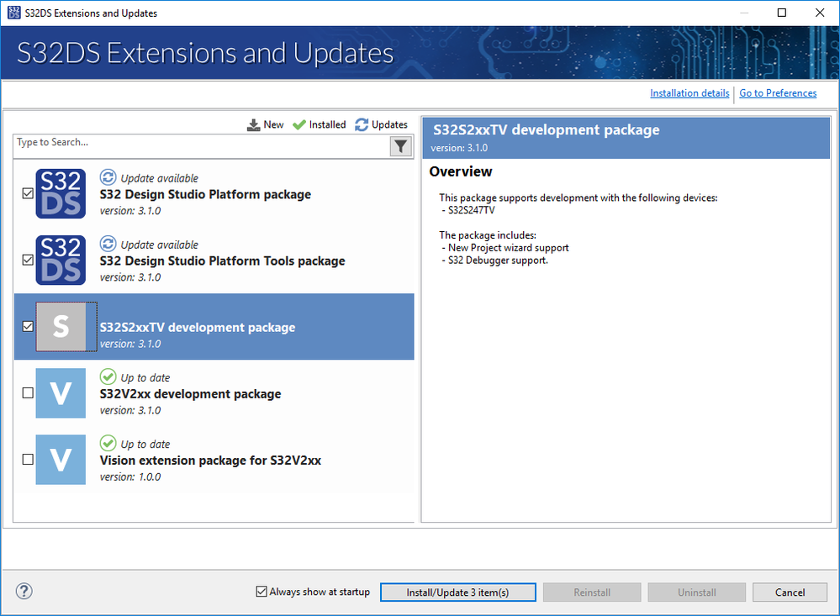Uncheck S32S2xxTV development package checkbox
This screenshot has height=616, width=840.
pos(28,326)
